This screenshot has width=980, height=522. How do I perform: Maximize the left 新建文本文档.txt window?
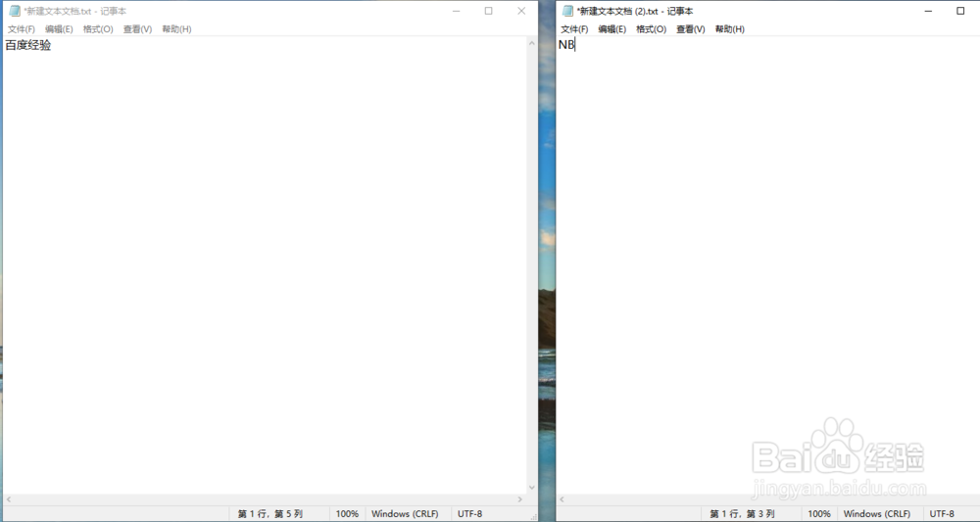[489, 11]
